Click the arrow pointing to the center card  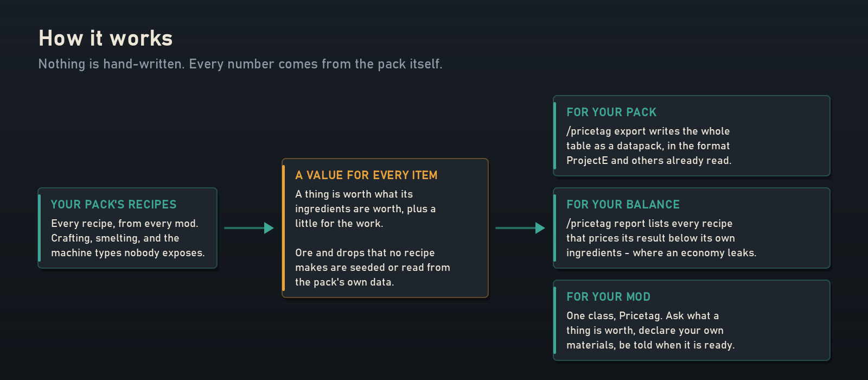249,228
